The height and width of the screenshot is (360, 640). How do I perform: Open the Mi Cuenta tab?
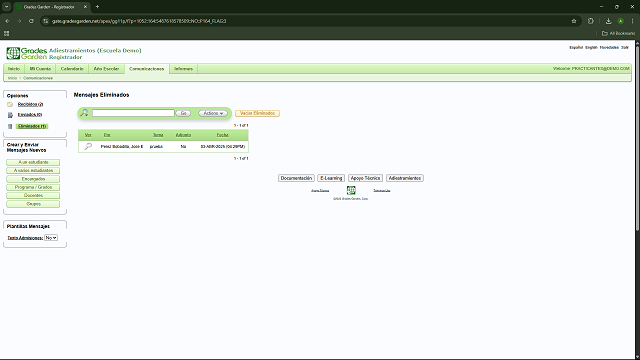point(40,69)
